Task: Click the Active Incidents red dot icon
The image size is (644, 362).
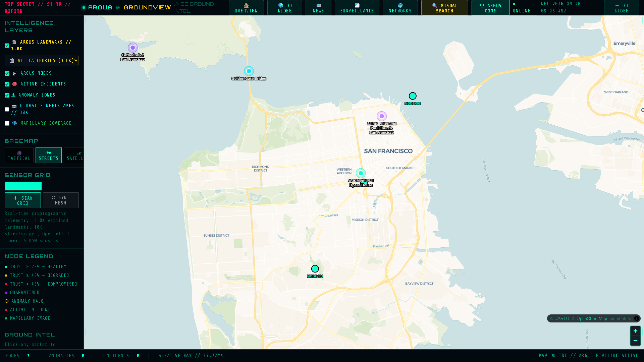Action: coord(14,84)
